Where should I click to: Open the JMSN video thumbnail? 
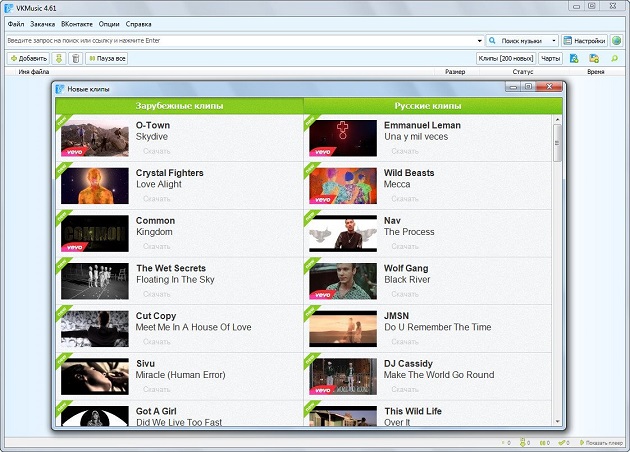pyautogui.click(x=343, y=329)
